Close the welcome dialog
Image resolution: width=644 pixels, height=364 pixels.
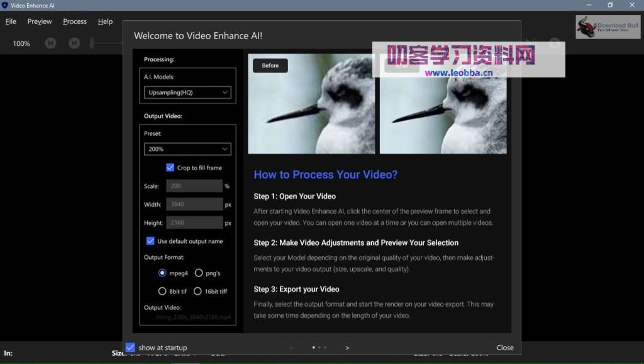pos(505,348)
